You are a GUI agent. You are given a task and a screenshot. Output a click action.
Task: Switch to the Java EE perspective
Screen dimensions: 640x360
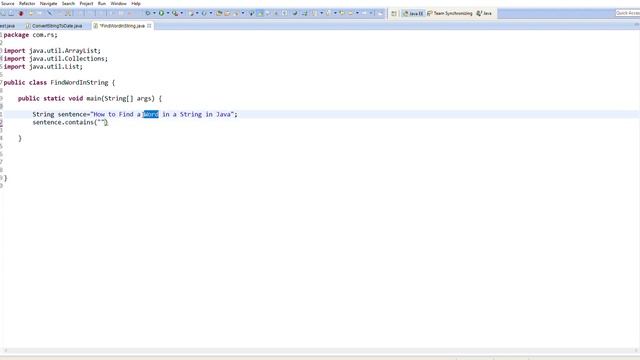pos(413,13)
